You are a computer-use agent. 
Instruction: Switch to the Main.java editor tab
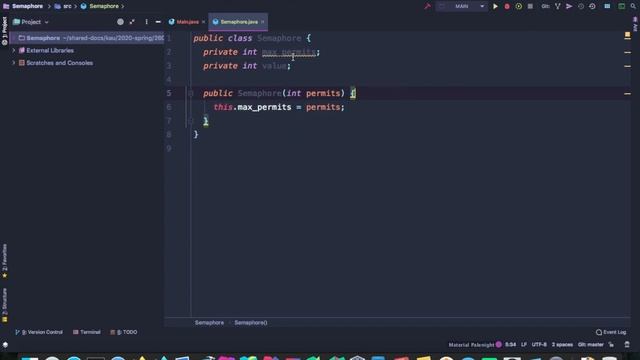pyautogui.click(x=187, y=22)
